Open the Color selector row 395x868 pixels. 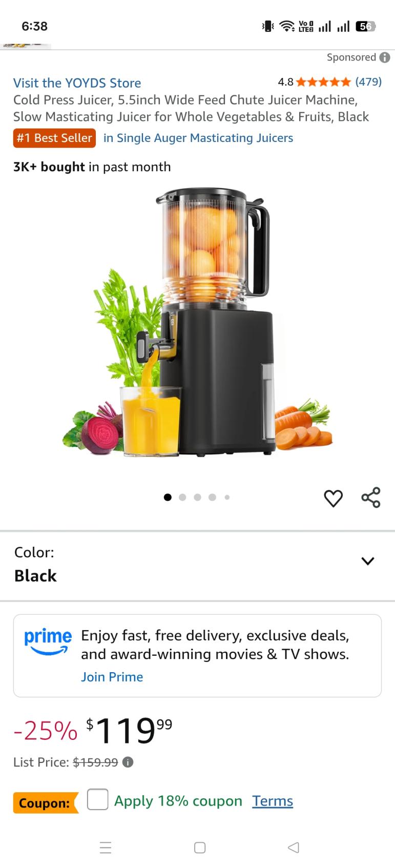[x=197, y=566]
